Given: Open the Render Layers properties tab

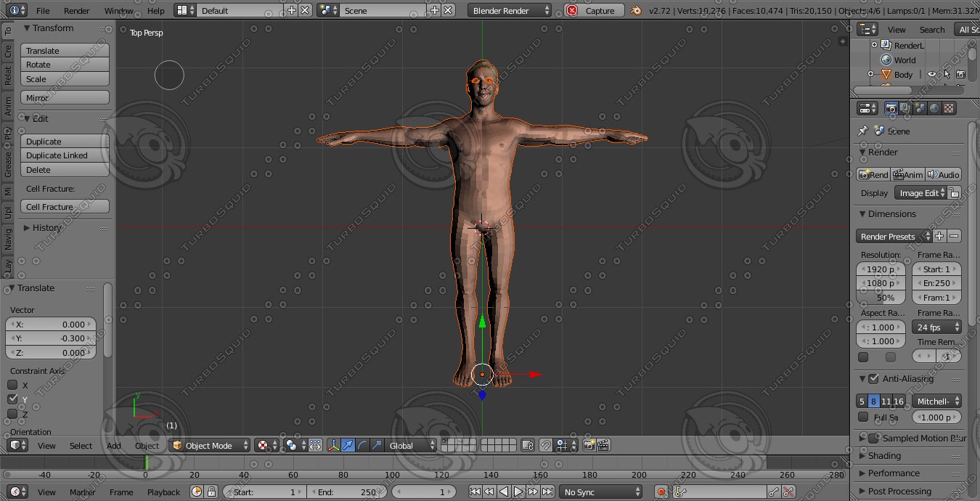Looking at the screenshot, I should [905, 108].
